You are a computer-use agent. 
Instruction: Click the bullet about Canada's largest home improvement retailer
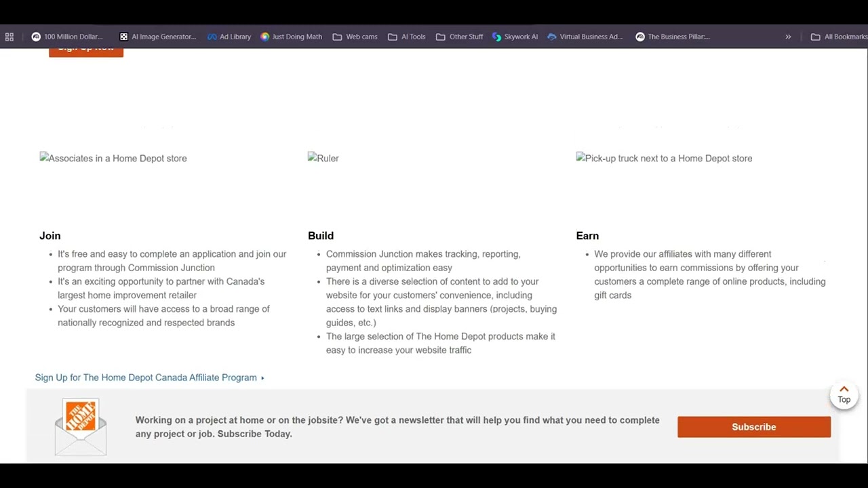click(x=161, y=288)
